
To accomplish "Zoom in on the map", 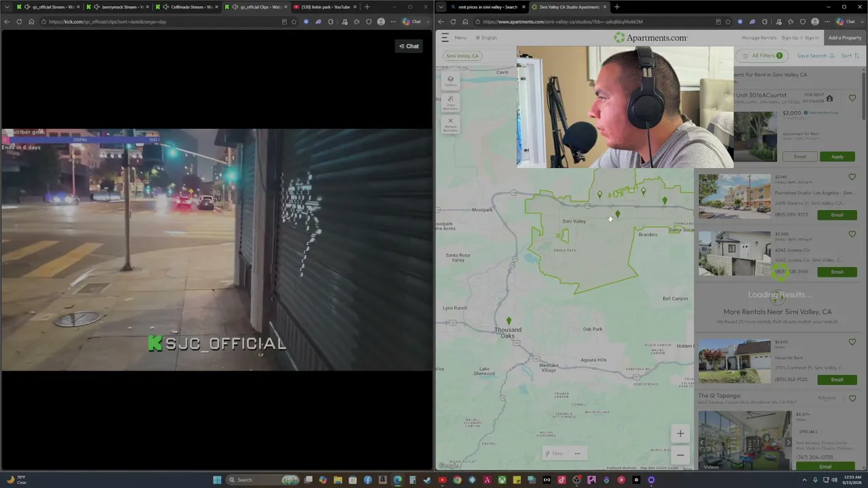I will pyautogui.click(x=680, y=434).
